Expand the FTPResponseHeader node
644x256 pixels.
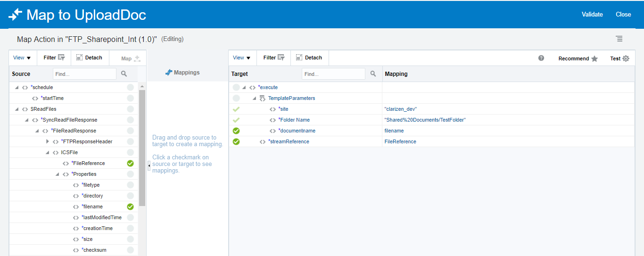click(48, 141)
